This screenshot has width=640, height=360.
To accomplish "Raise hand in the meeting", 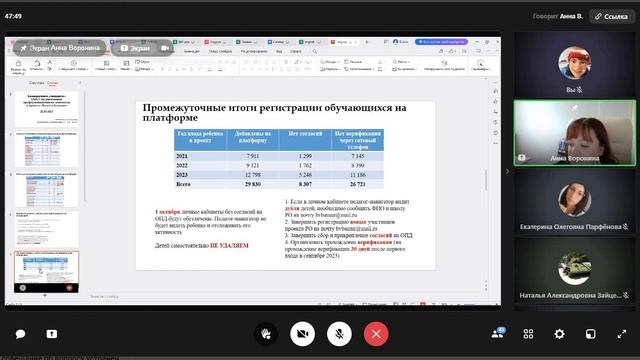I will tap(266, 334).
